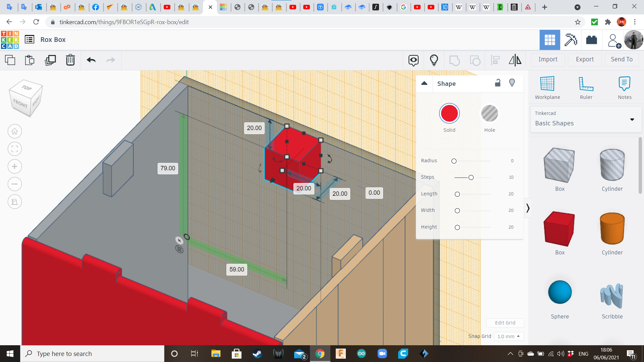This screenshot has width=644, height=362.
Task: Click the Edit Grid button
Action: (505, 322)
